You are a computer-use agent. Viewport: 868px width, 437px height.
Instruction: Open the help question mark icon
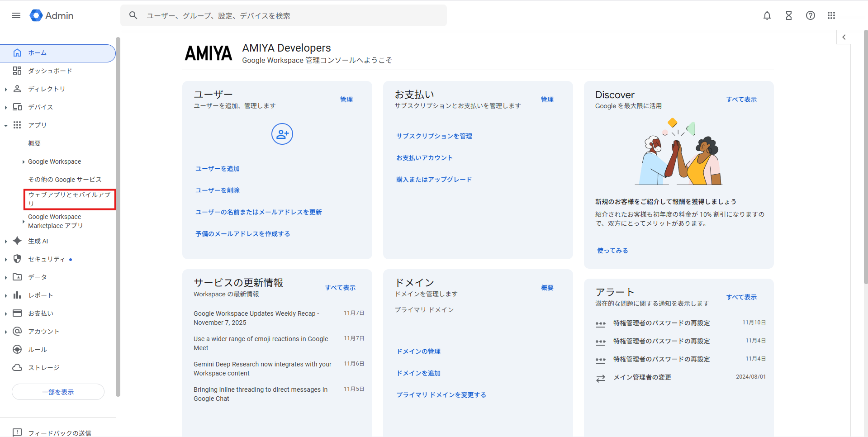pos(810,15)
